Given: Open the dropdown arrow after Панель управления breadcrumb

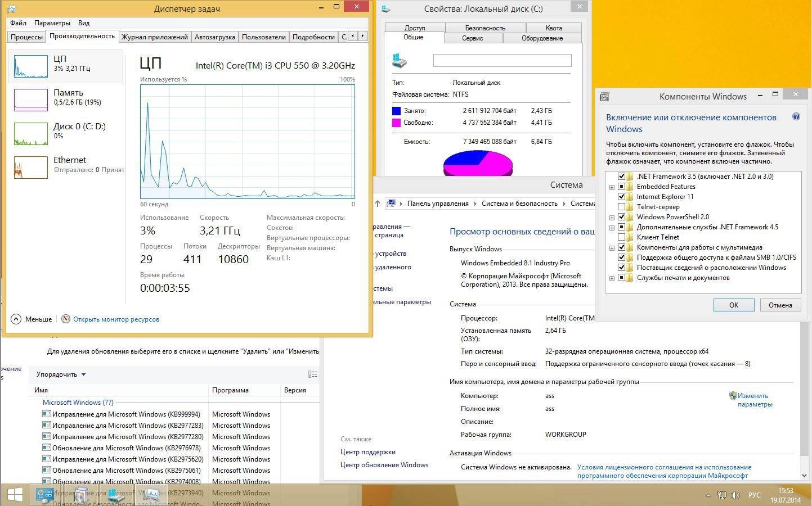Looking at the screenshot, I should tap(475, 204).
